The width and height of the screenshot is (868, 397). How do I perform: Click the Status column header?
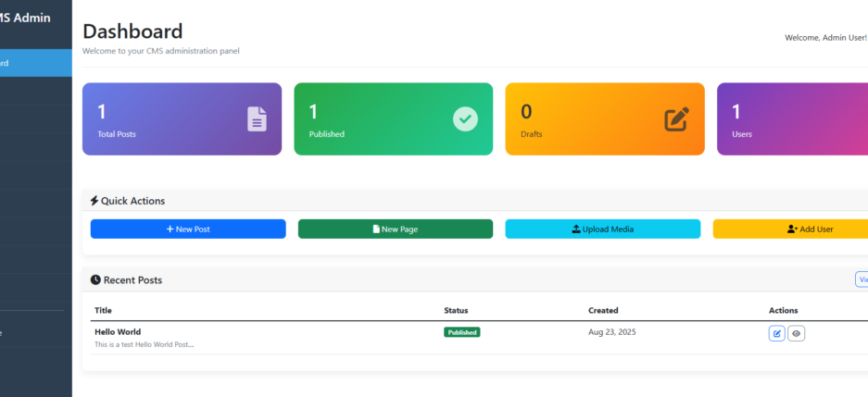pyautogui.click(x=456, y=310)
